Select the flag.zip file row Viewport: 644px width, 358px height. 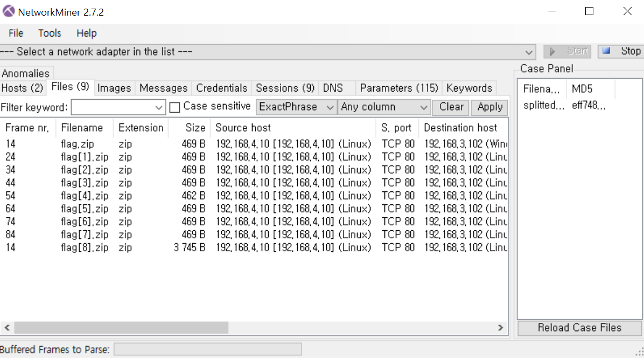[x=254, y=144]
